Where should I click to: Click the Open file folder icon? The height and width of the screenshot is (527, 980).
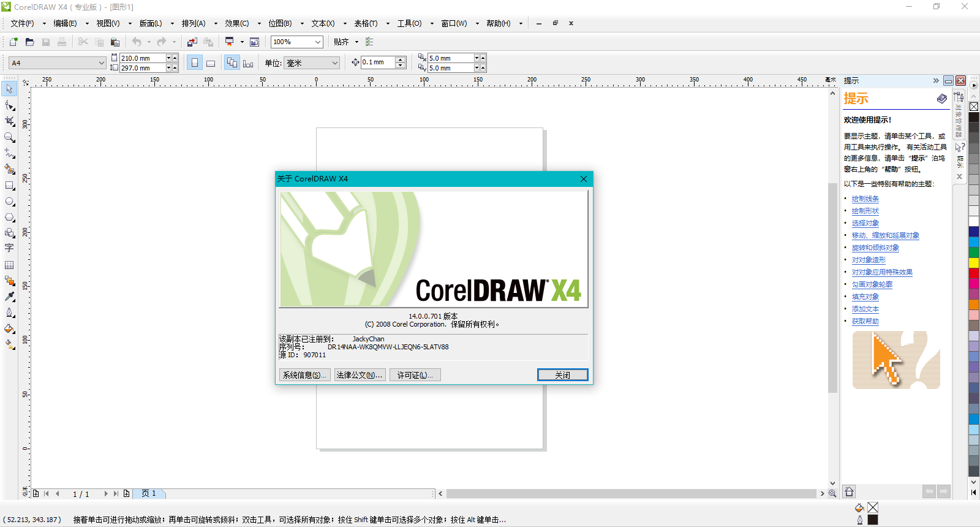(29, 42)
